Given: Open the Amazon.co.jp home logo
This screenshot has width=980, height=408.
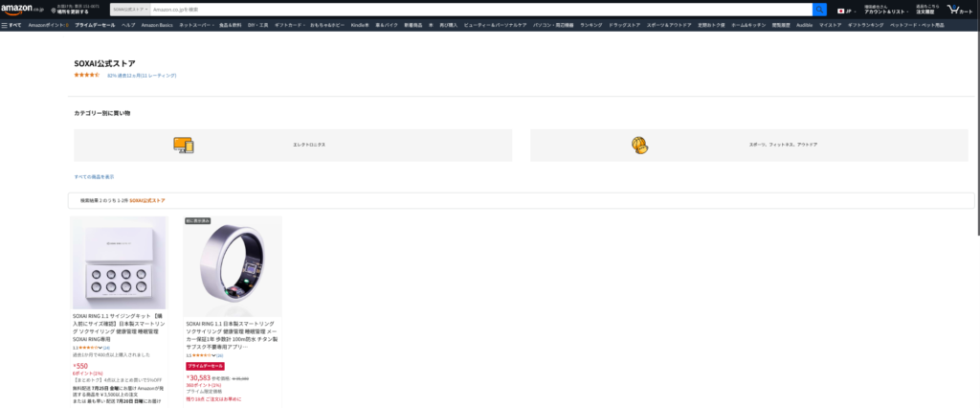Looking at the screenshot, I should [22, 10].
